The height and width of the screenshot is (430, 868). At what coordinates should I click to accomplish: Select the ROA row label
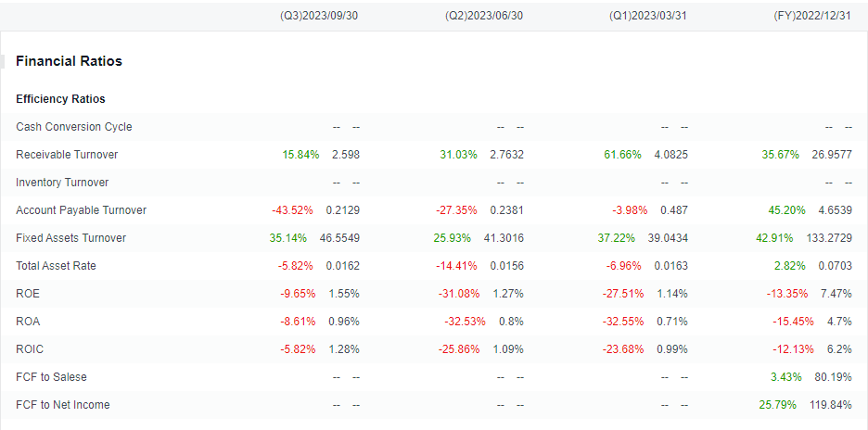[28, 322]
